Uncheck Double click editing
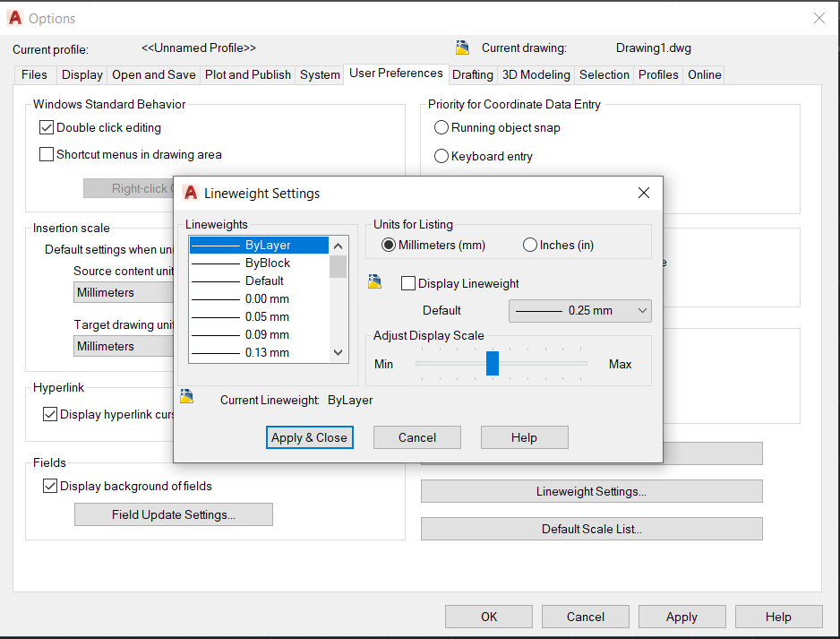The width and height of the screenshot is (840, 639). coord(47,127)
